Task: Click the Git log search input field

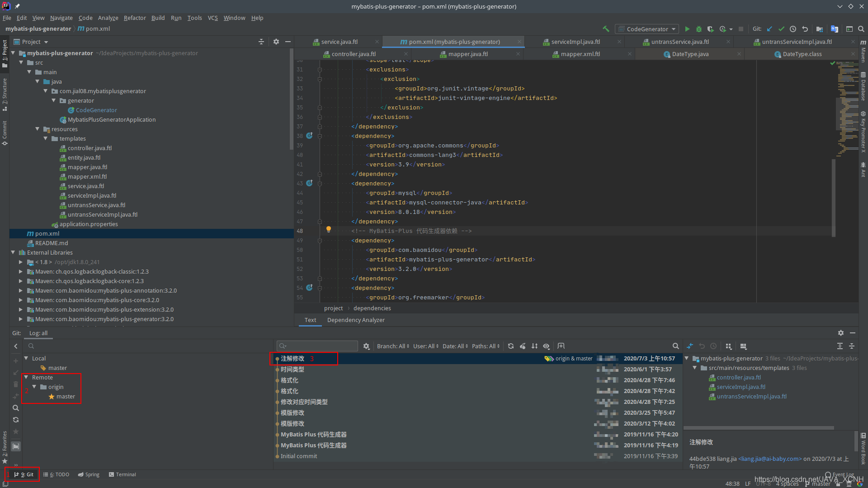Action: coord(317,346)
